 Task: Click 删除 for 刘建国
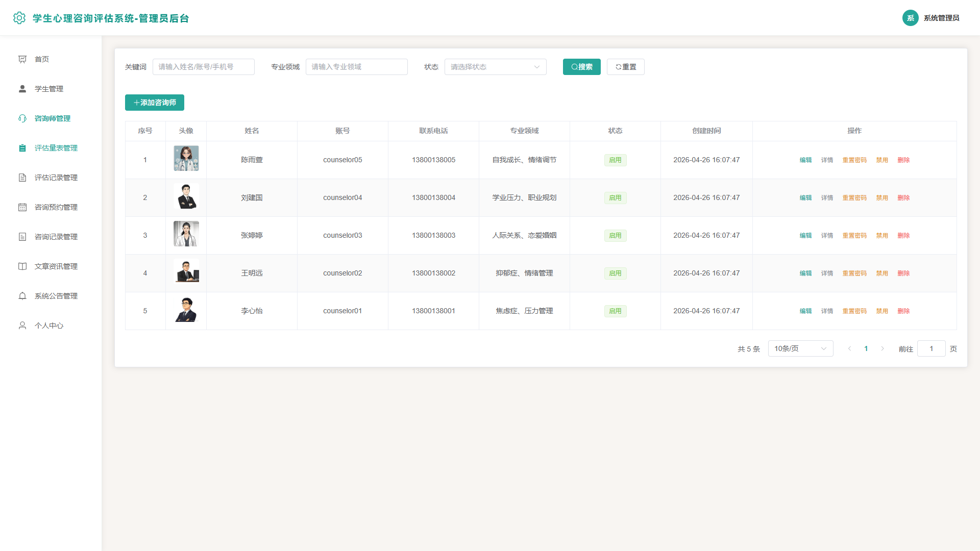[903, 198]
